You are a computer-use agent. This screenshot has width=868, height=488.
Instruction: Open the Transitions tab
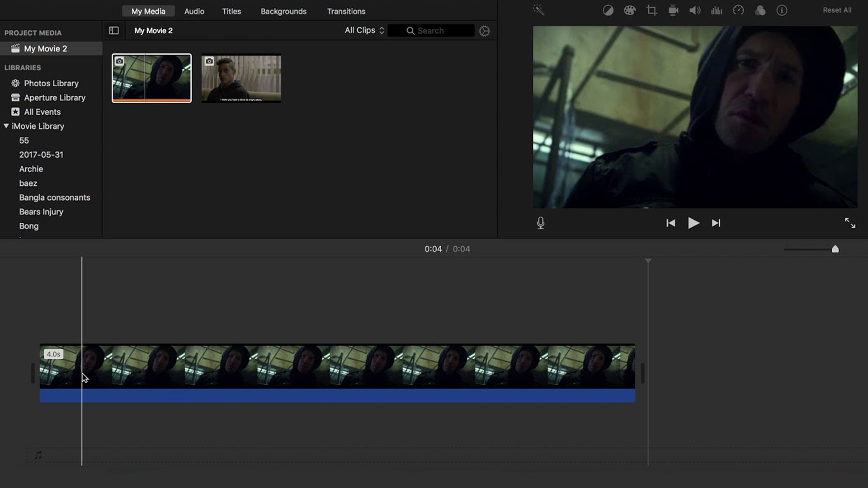[x=346, y=11]
